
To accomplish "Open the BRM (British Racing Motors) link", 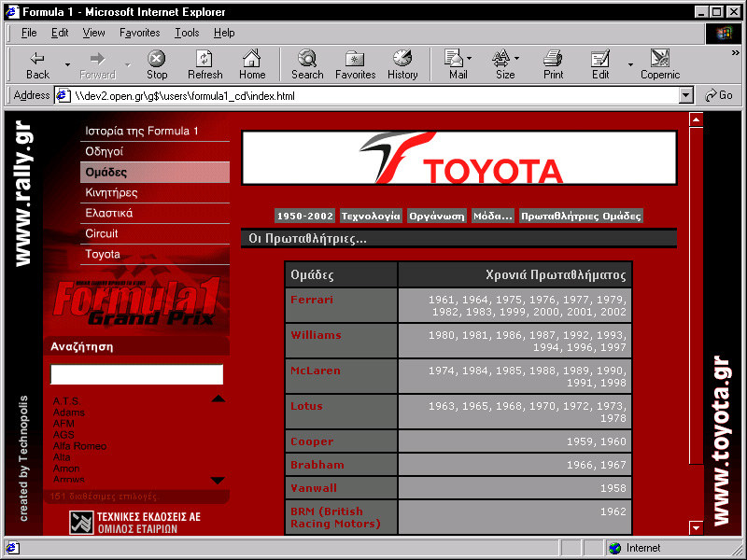I will coord(335,517).
